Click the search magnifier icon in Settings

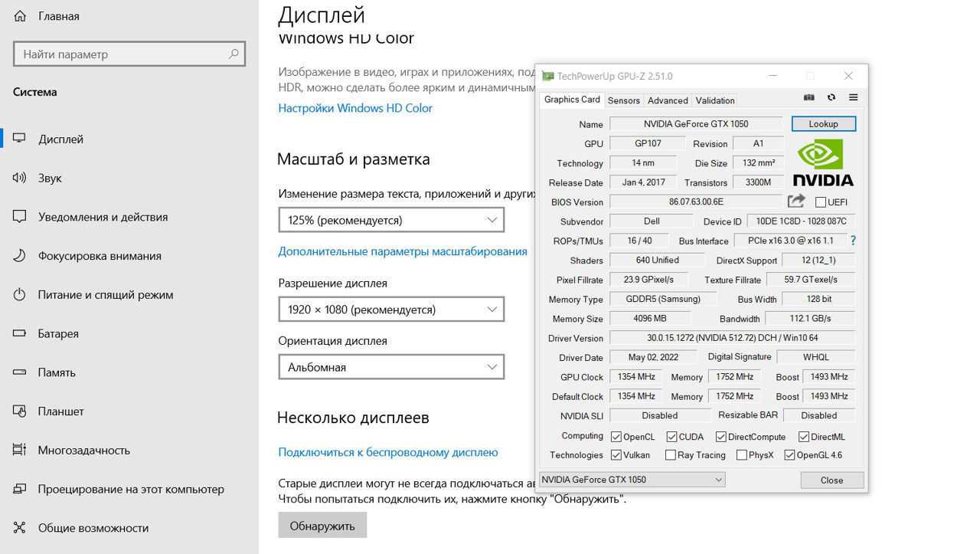[x=234, y=54]
